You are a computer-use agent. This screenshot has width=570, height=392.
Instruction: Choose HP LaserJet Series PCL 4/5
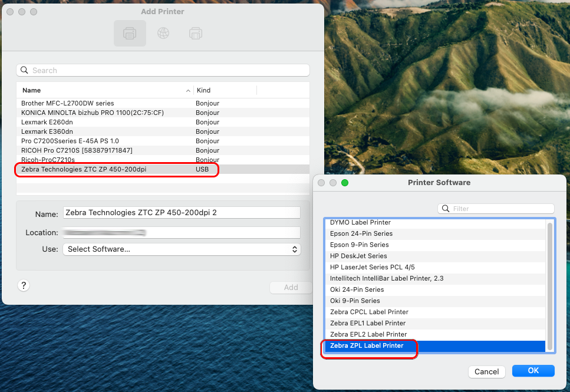click(x=435, y=267)
